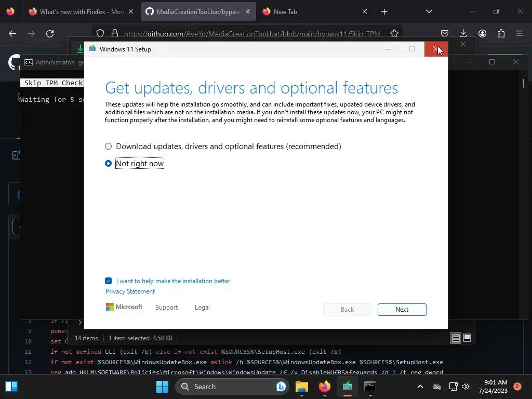Open a new Firefox tab with plus
The image size is (532, 399).
(x=384, y=12)
